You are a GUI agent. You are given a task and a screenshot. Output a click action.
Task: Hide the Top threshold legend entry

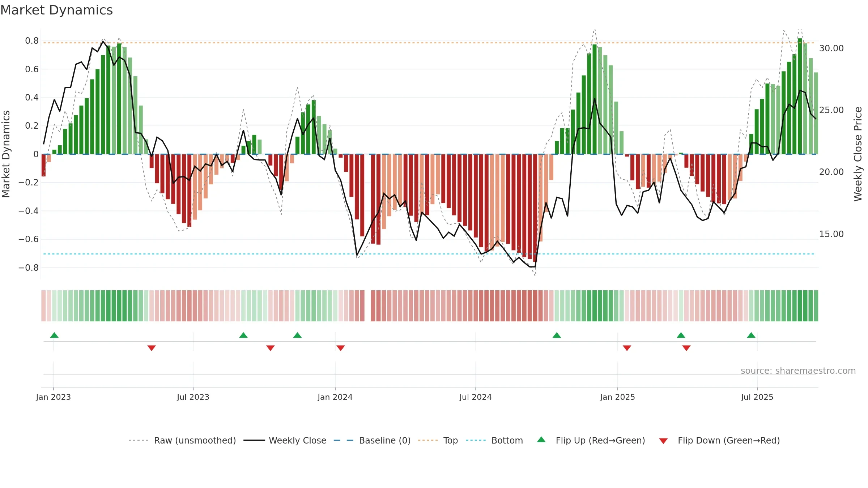point(438,441)
